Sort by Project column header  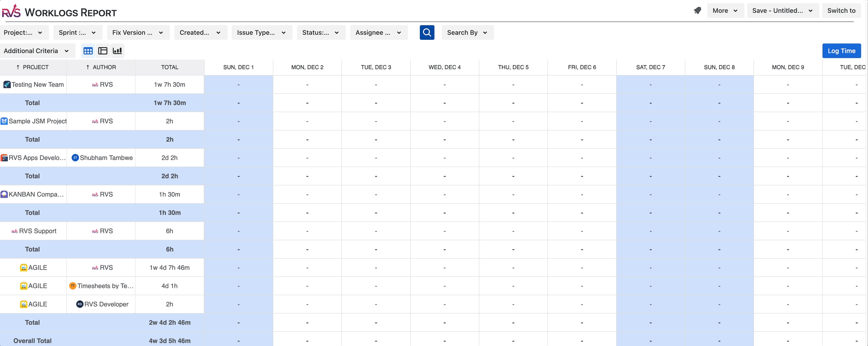33,67
